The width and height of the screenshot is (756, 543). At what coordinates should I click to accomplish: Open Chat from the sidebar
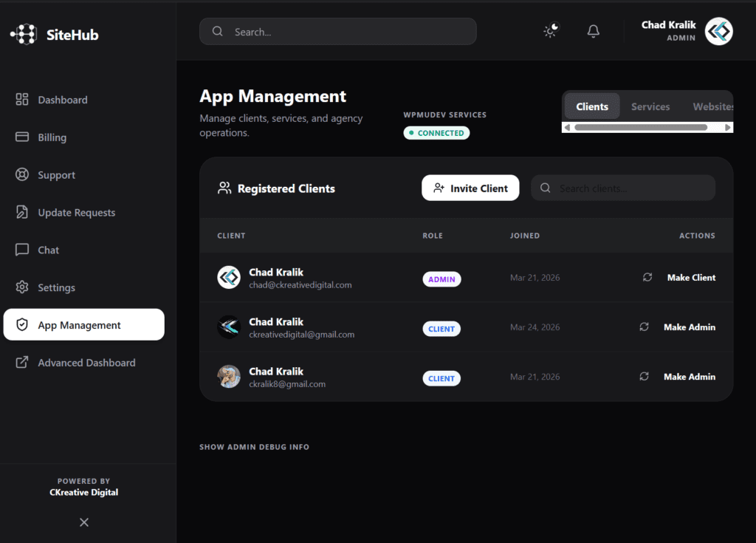48,250
